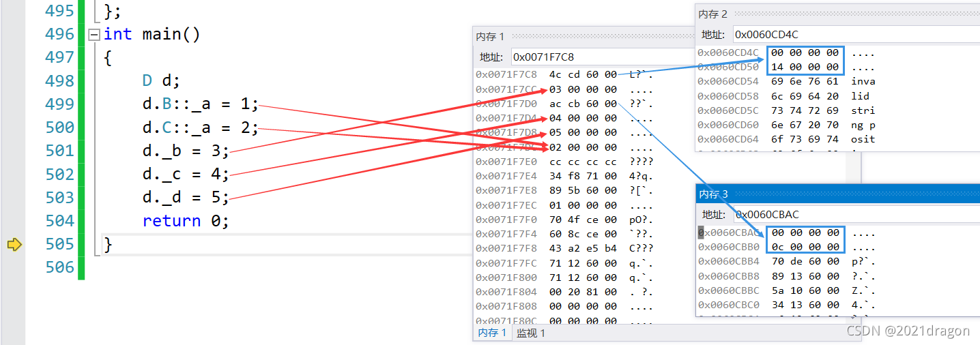Select memory row 0x0071F7C8 in 内存 1
The width and height of the screenshot is (980, 345).
[x=564, y=74]
